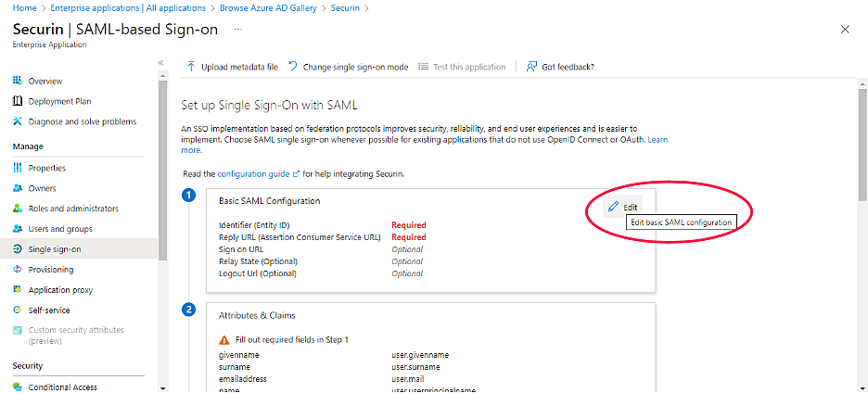Screen dimensions: 868x393
Task: Click the pencil icon beside Edit
Action: pyautogui.click(x=613, y=207)
